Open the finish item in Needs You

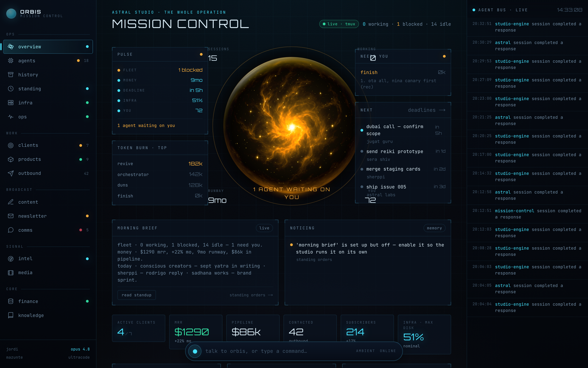coord(403,79)
